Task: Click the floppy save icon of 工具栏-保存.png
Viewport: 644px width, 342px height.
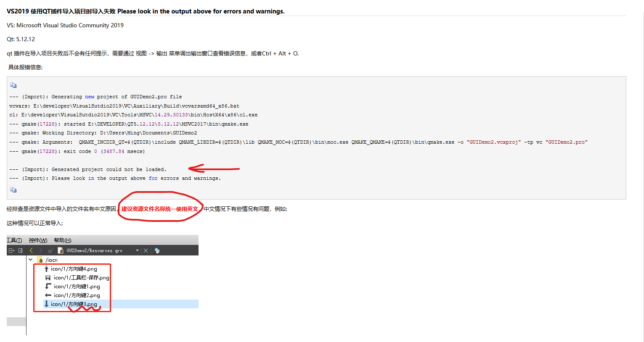Action: [48, 278]
